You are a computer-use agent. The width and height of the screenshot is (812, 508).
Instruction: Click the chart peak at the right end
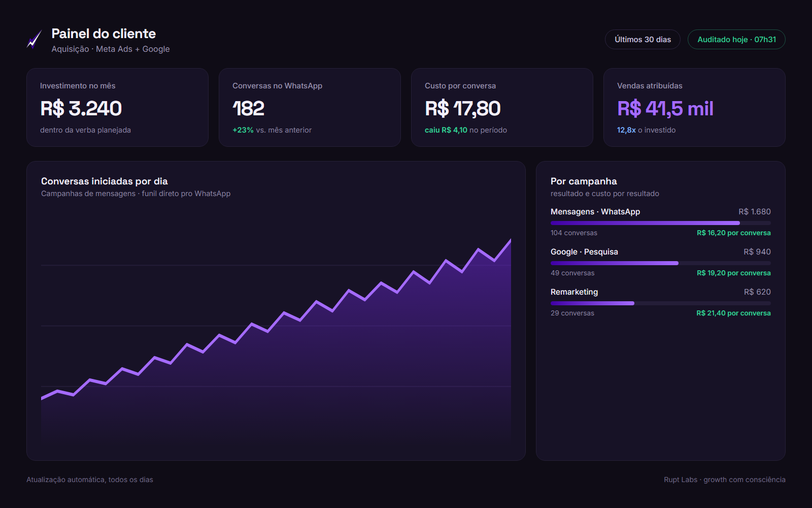tap(510, 241)
